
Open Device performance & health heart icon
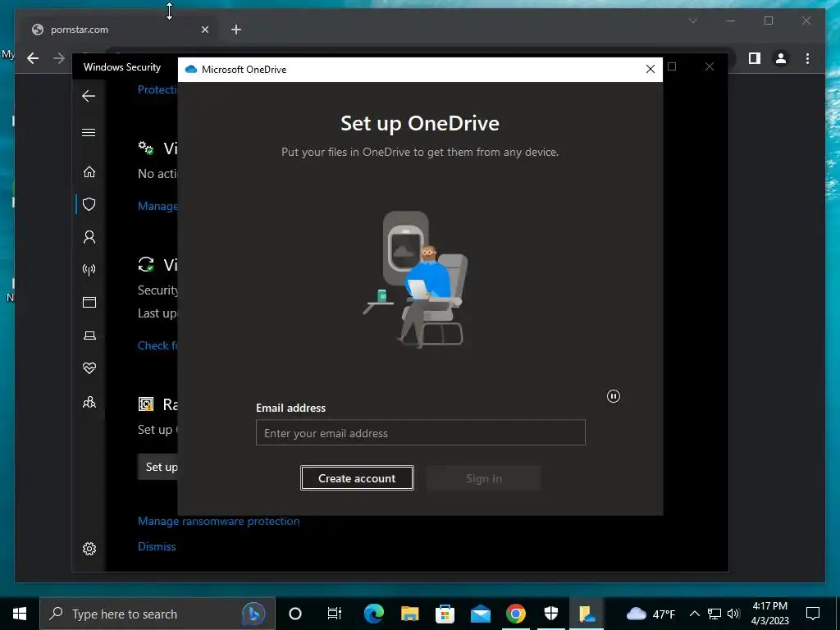(89, 368)
